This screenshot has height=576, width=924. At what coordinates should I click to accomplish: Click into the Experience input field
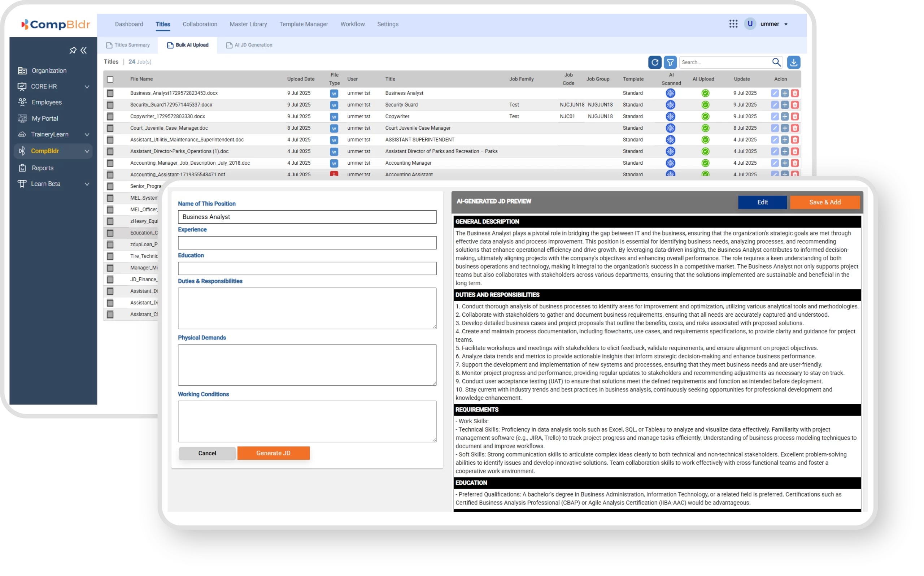[x=307, y=243]
